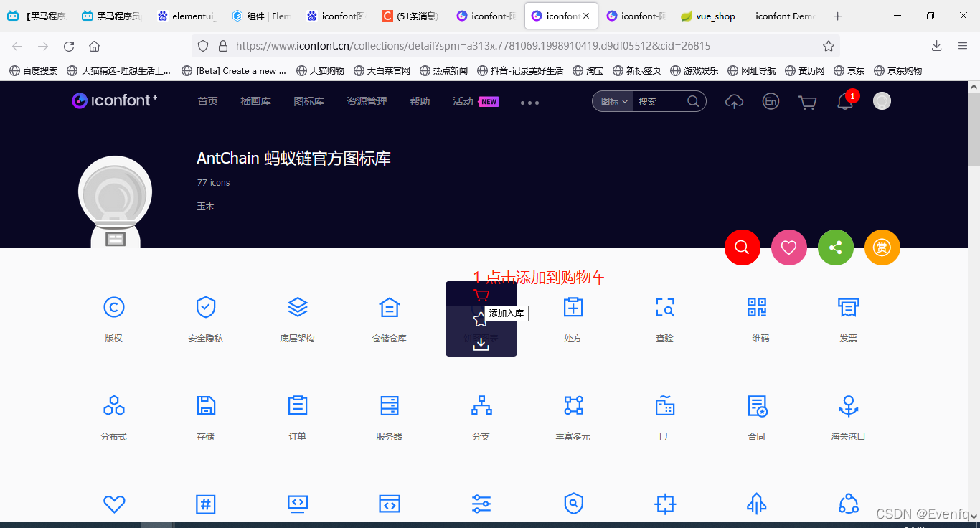
Task: Open the 百度搜索 bookmark
Action: coord(33,70)
